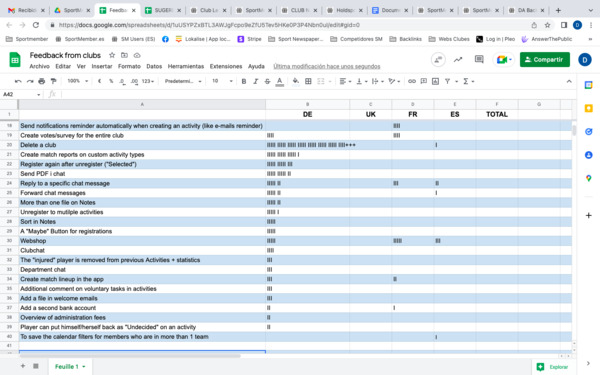Toggle italic formatting
The width and height of the screenshot is (600, 375).
pyautogui.click(x=256, y=81)
